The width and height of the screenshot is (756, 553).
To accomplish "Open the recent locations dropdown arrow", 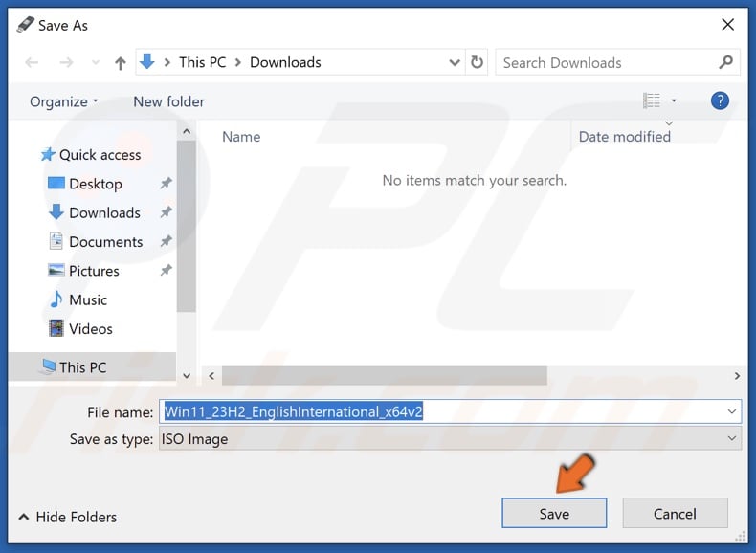I will pos(96,62).
